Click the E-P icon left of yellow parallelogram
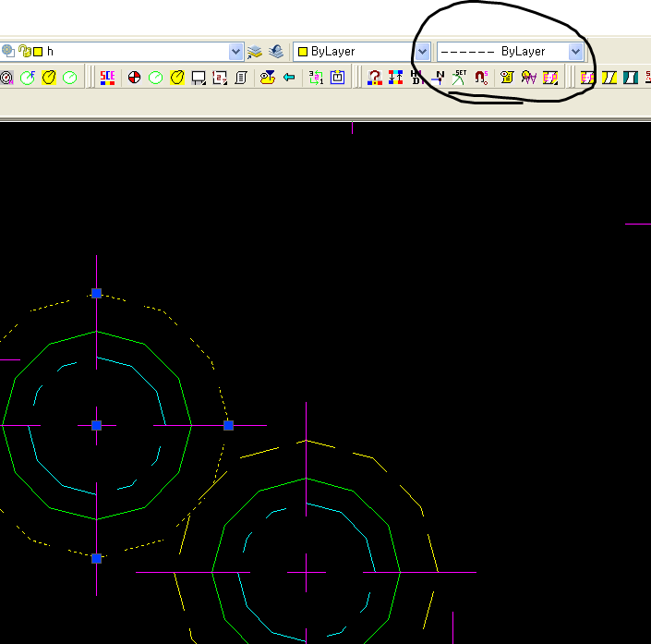This screenshot has height=644, width=651. point(587,78)
